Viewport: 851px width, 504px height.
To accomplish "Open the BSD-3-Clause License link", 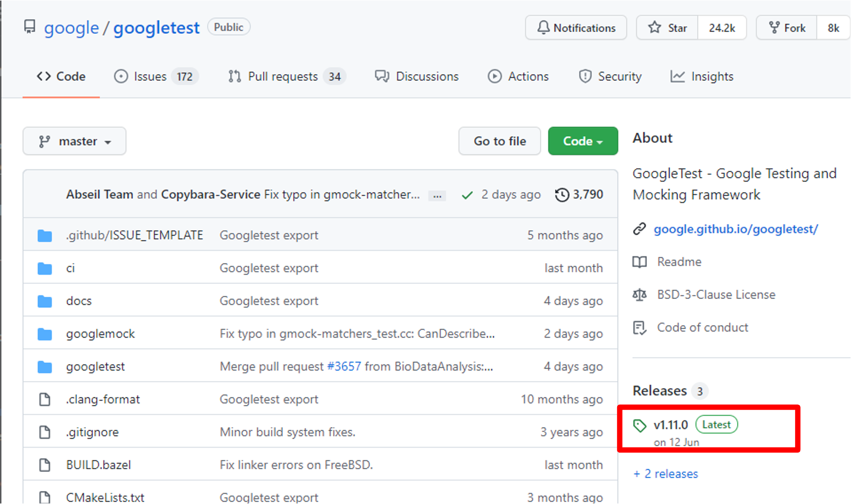I will [716, 295].
